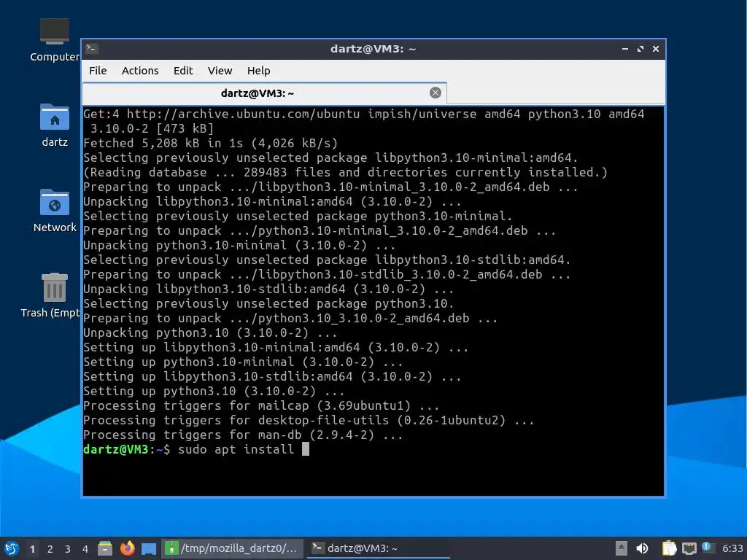The width and height of the screenshot is (747, 560).
Task: Launch the file manager from the panel
Action: (105, 548)
